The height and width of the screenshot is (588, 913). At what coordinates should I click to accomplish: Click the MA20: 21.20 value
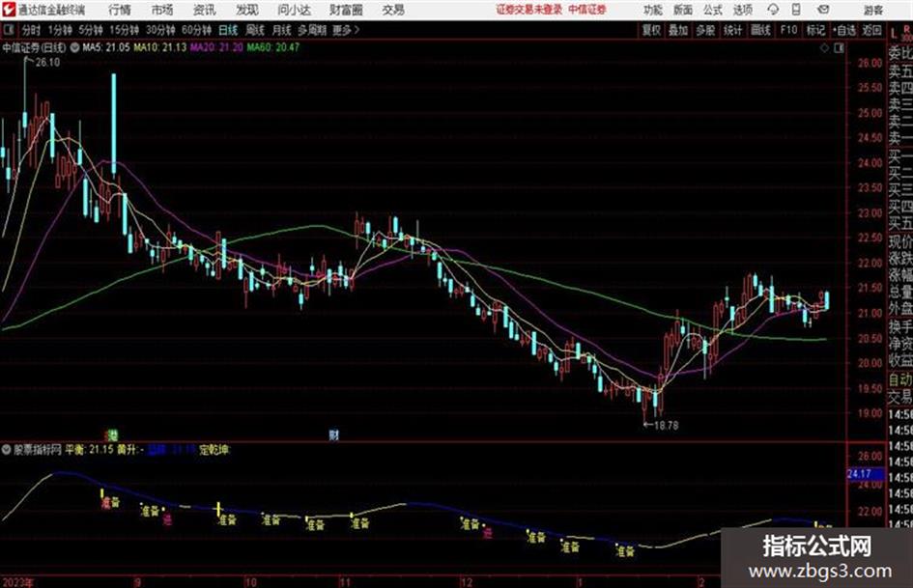click(x=216, y=47)
